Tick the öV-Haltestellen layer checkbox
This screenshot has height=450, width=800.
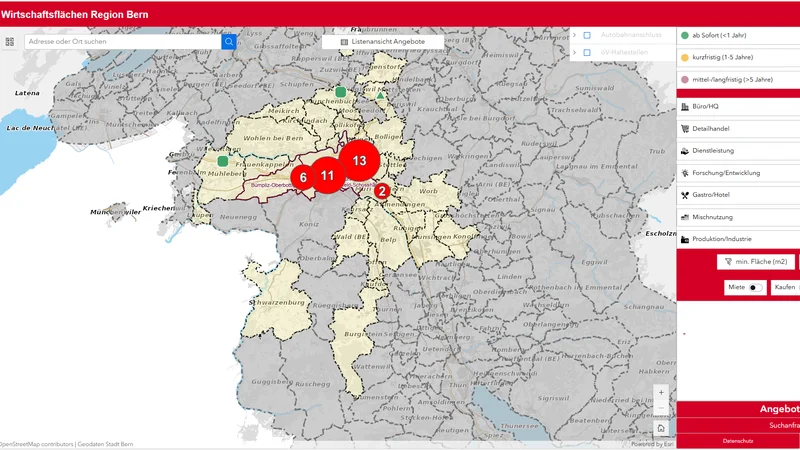click(587, 53)
